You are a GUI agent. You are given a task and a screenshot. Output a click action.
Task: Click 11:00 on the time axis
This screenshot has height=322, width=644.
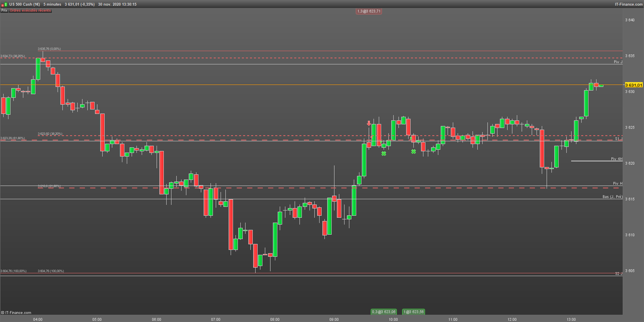(x=453, y=320)
